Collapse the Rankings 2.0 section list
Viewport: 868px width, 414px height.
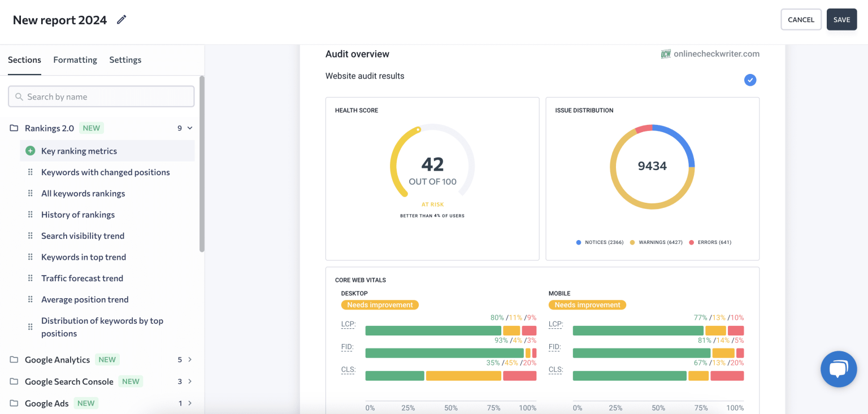point(189,128)
